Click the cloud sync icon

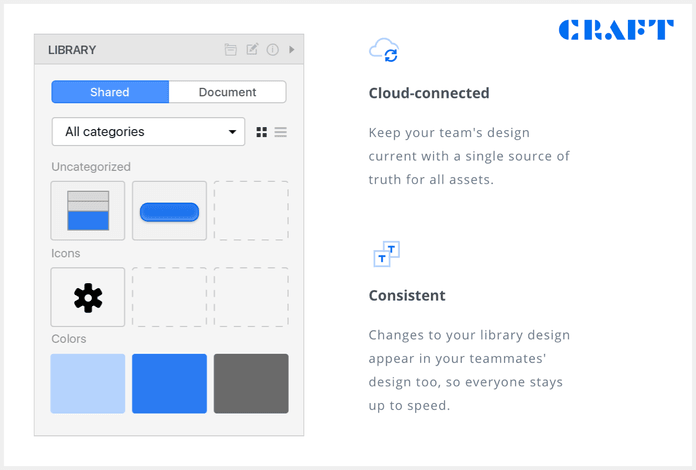[384, 50]
